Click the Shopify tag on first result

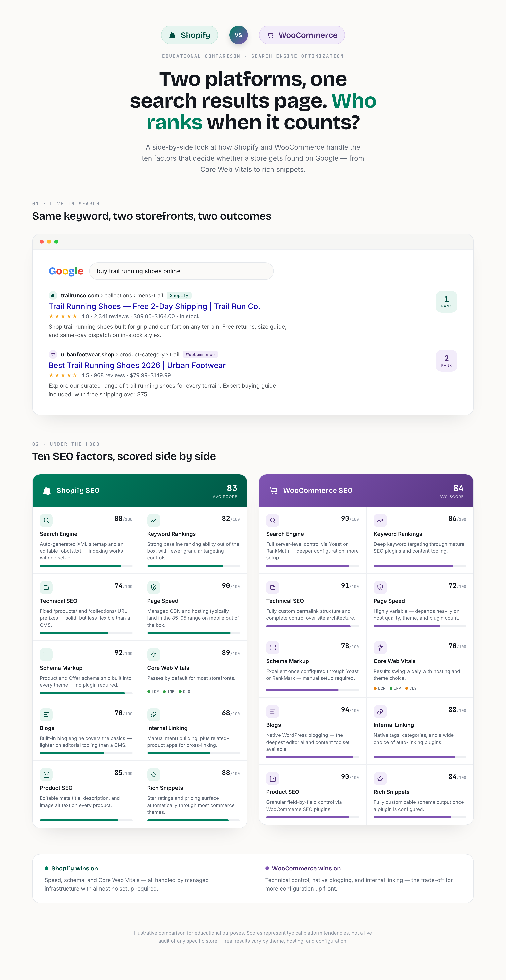(x=179, y=296)
